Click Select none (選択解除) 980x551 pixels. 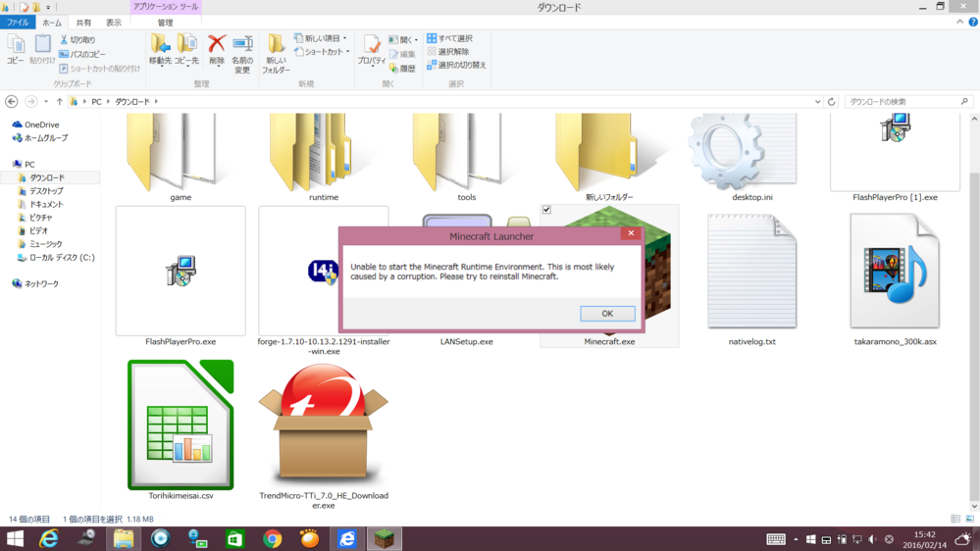pos(448,51)
